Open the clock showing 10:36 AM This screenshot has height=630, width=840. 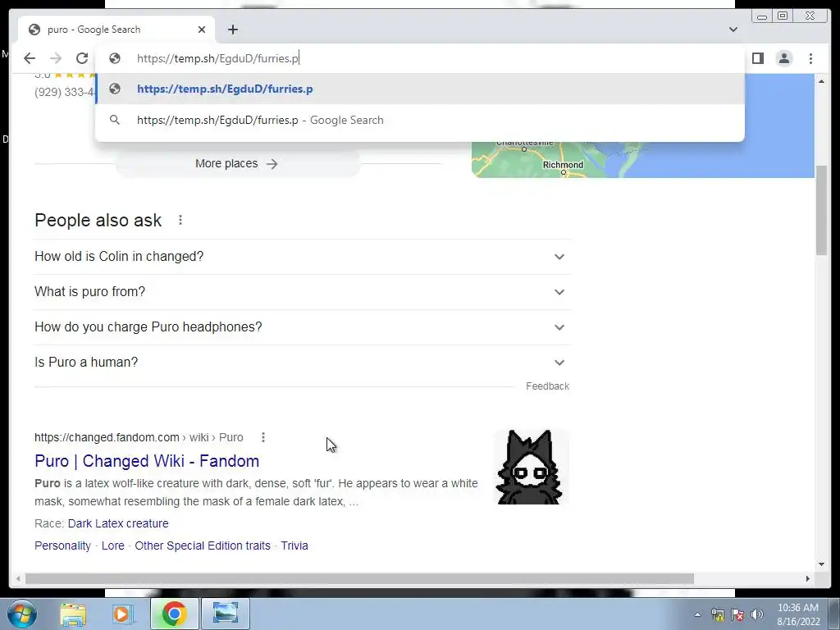tap(798, 614)
